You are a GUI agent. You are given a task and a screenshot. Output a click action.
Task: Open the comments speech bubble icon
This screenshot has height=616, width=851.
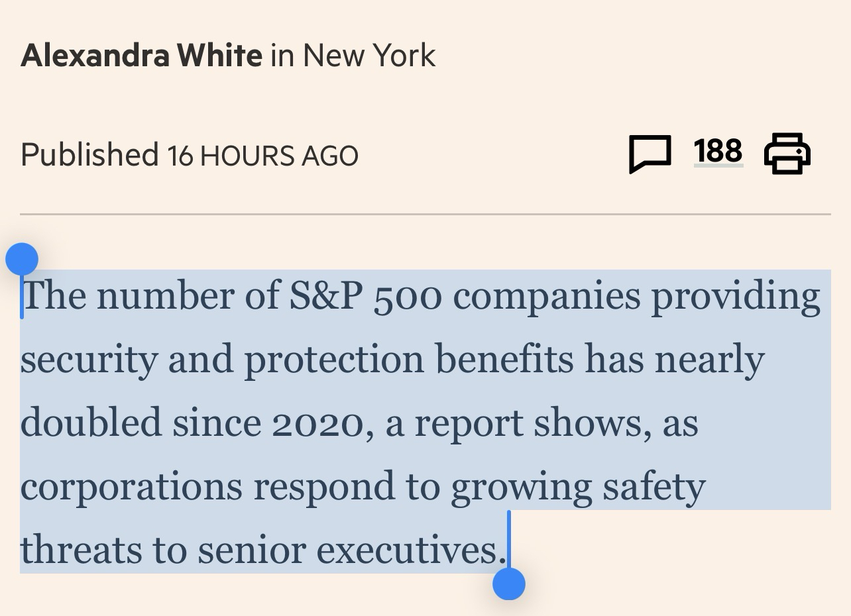pos(650,154)
